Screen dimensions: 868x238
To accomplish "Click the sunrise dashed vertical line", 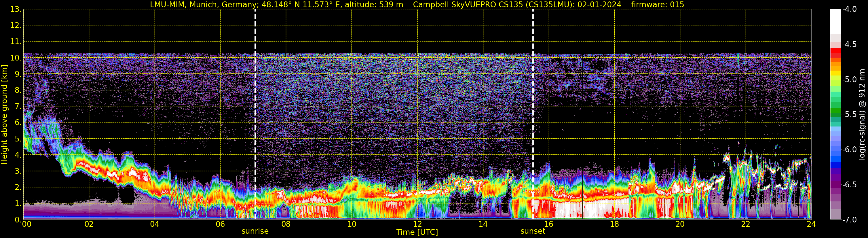I will pyautogui.click(x=255, y=114).
